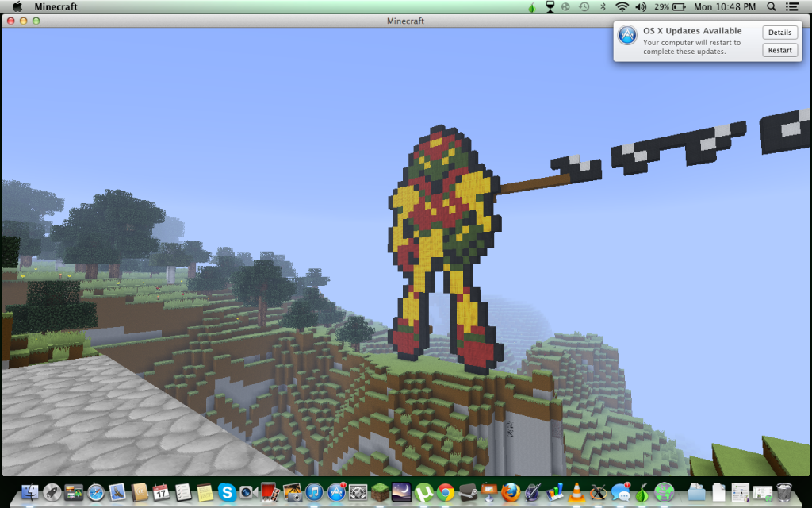Open Firefox in the dock
This screenshot has width=812, height=508.
[511, 491]
